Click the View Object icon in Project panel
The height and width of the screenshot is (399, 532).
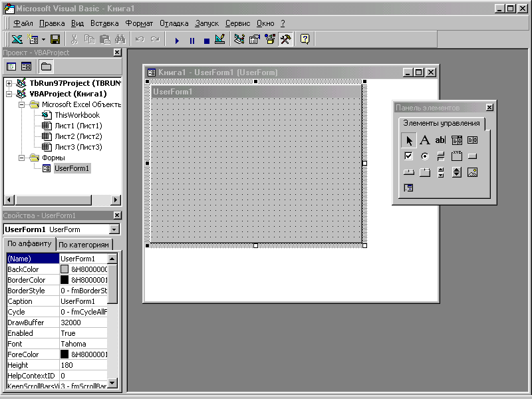[x=26, y=66]
